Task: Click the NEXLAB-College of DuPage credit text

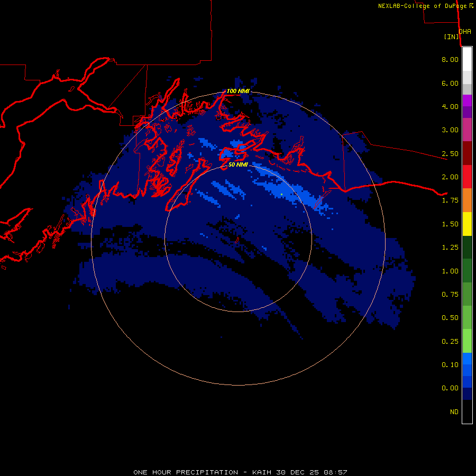Action: pyautogui.click(x=425, y=6)
